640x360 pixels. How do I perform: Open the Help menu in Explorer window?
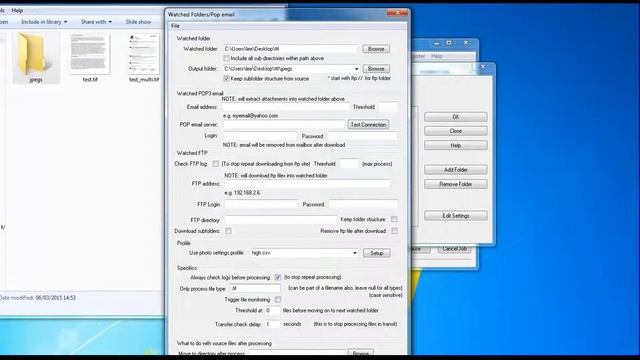17,11
